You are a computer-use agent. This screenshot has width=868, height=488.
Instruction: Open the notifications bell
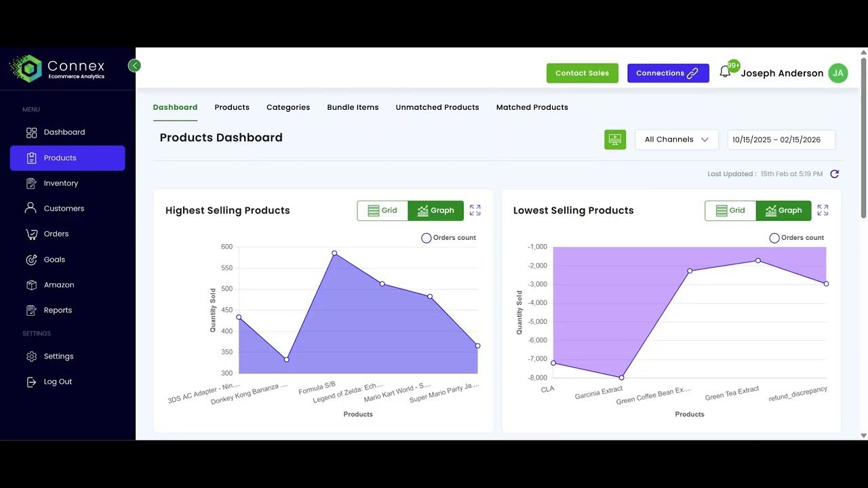pos(726,72)
